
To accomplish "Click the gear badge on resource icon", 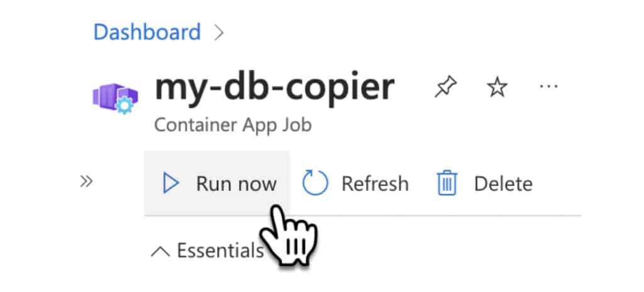I will (124, 105).
